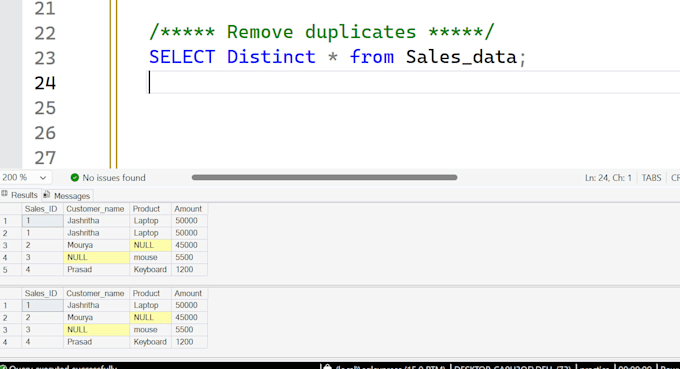Viewport: 680px width, 369px height.
Task: Click the icon beside the Messages tab label
Action: coord(47,194)
